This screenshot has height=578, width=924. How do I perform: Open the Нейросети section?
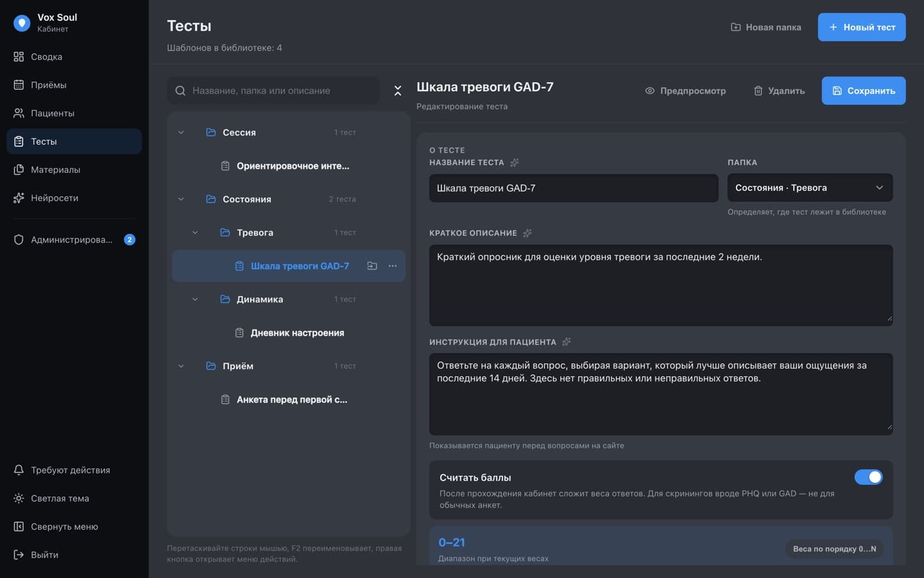pos(74,198)
